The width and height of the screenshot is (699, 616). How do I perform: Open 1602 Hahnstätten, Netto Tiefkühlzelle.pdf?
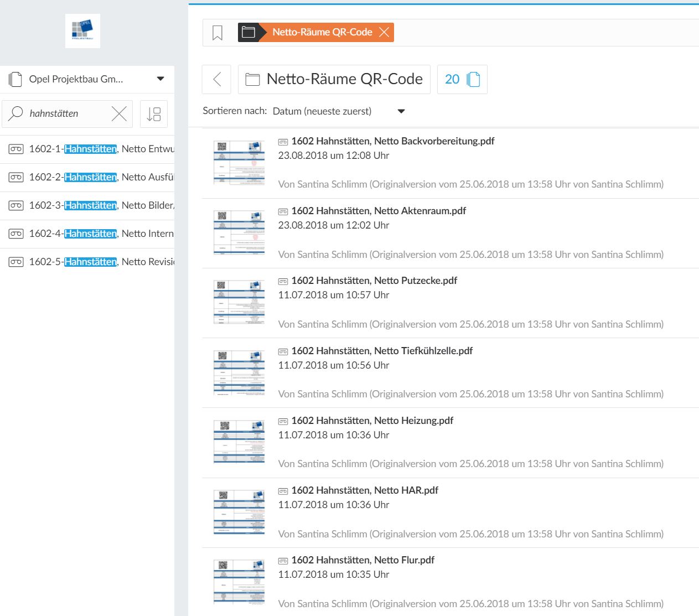(x=382, y=351)
